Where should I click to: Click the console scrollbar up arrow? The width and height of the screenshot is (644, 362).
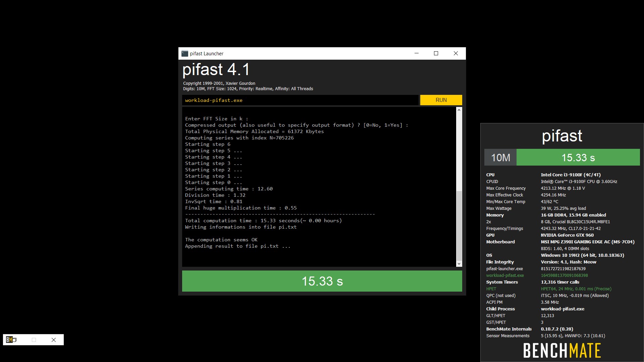(459, 110)
